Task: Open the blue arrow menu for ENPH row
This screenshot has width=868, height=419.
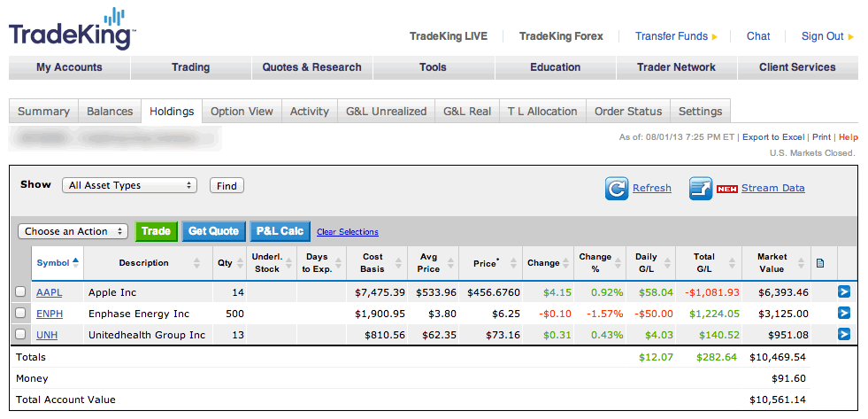Action: pos(843,313)
